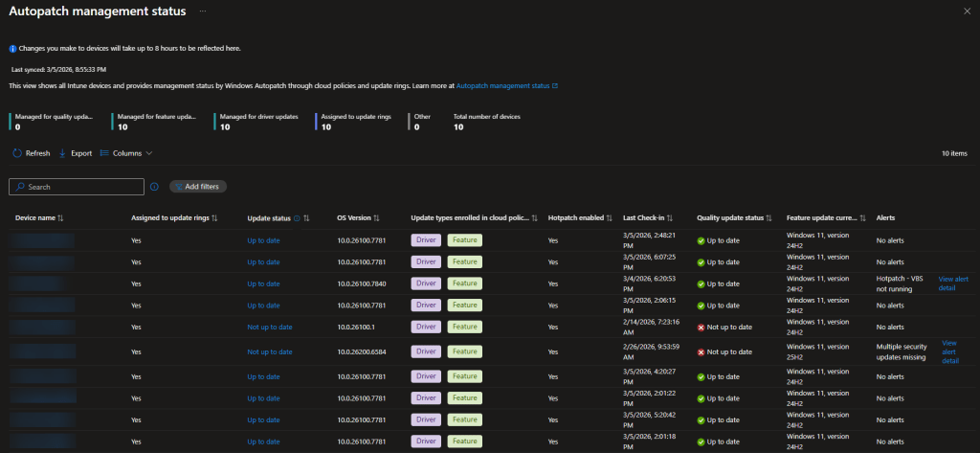Click the Refresh icon in the toolbar
980x453 pixels.
click(x=16, y=153)
